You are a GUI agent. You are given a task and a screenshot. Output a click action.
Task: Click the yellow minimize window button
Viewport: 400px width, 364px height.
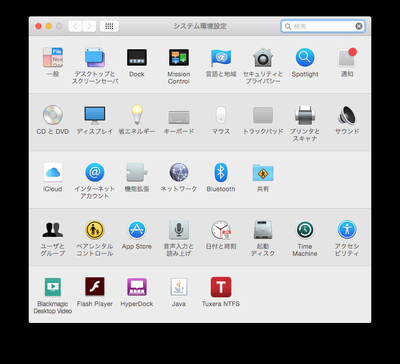coord(49,26)
